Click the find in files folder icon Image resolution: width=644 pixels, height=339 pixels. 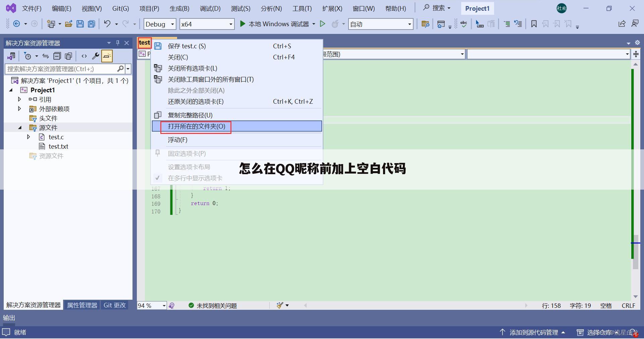pyautogui.click(x=425, y=24)
